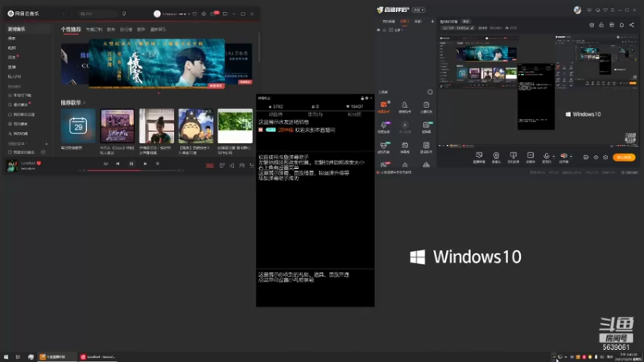This screenshot has height=362, width=644.
Task: Open the mail icon with red badge in NetEase
Action: coord(213,14)
